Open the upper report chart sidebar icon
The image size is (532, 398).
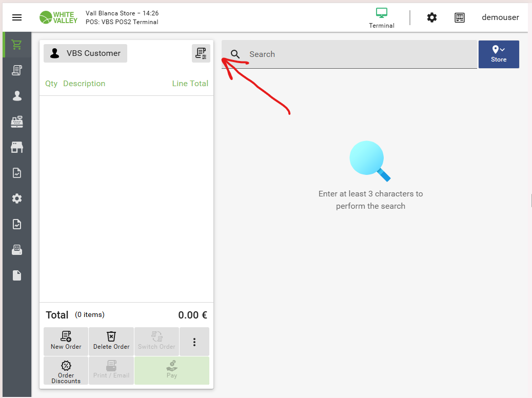click(x=16, y=173)
